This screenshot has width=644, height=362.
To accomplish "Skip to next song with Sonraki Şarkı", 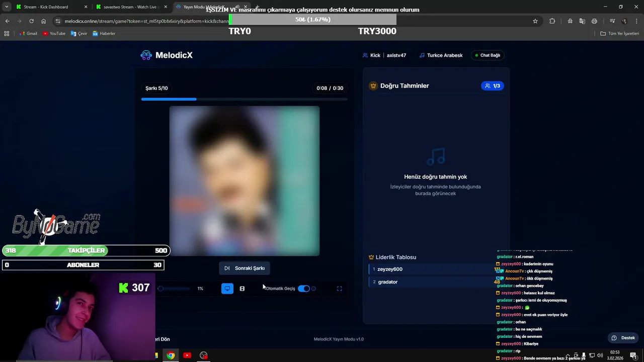I will (x=245, y=268).
